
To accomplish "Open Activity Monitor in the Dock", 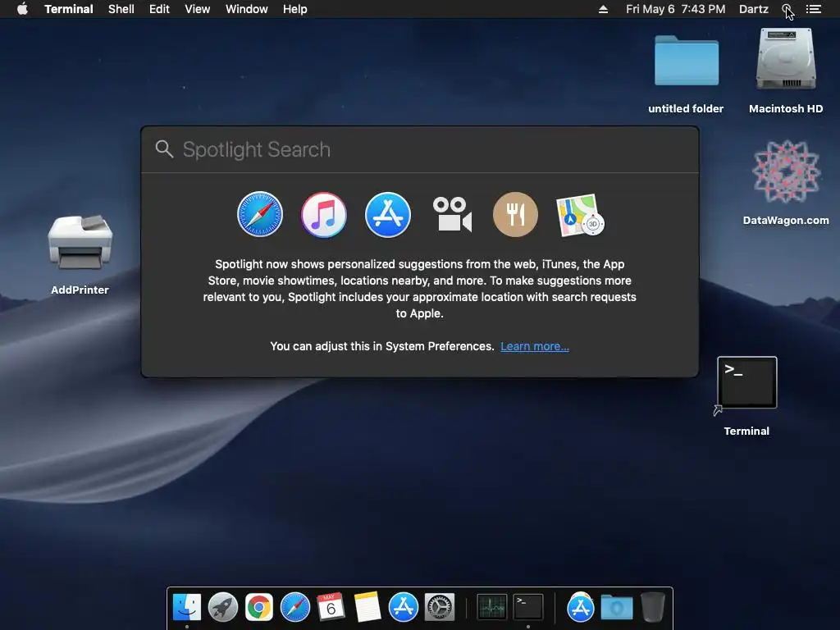I will (x=492, y=608).
